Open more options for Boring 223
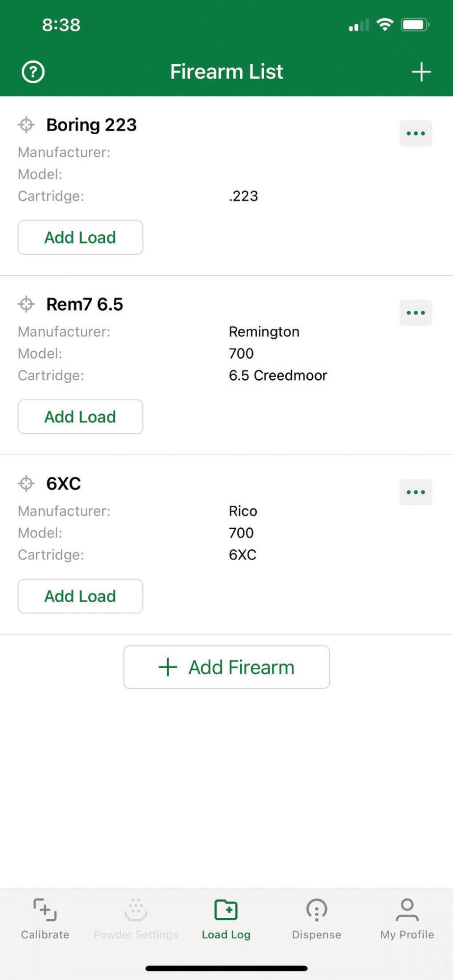 416,133
